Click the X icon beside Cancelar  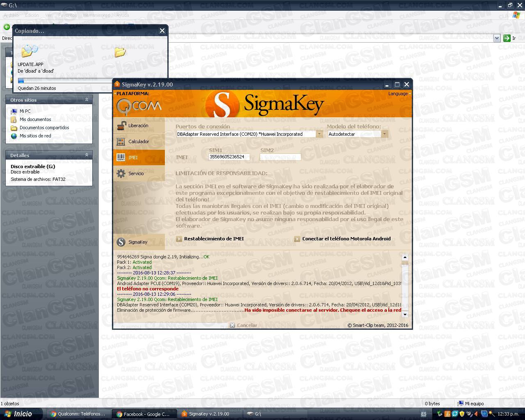(x=233, y=325)
